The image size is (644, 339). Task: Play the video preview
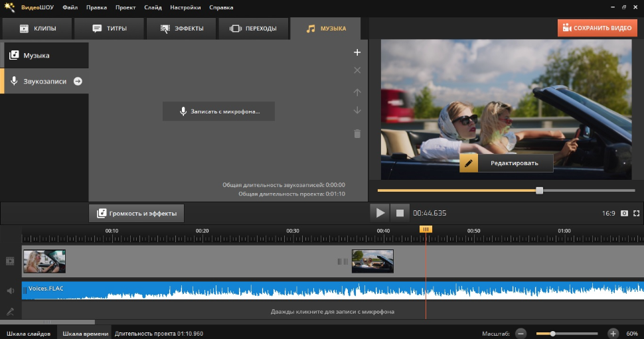380,213
